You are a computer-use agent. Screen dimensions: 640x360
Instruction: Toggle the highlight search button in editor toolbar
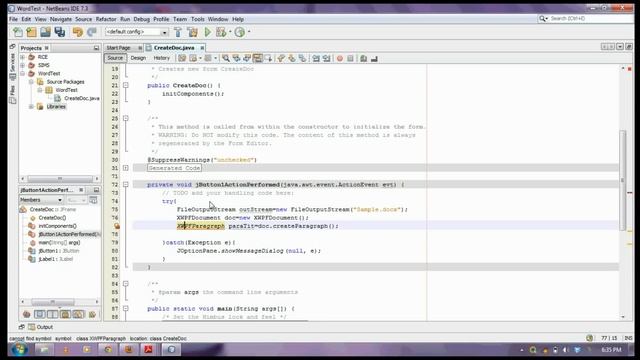coord(258,58)
